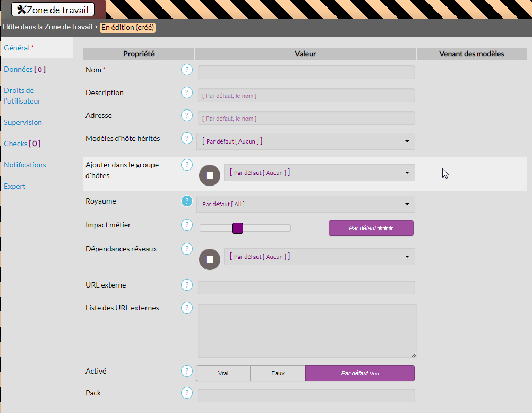Image resolution: width=532 pixels, height=413 pixels.
Task: Click the help icon next to Nom
Action: coord(186,70)
